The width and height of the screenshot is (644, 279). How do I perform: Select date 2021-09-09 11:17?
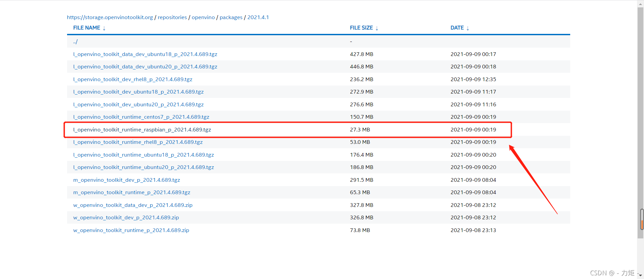(473, 92)
